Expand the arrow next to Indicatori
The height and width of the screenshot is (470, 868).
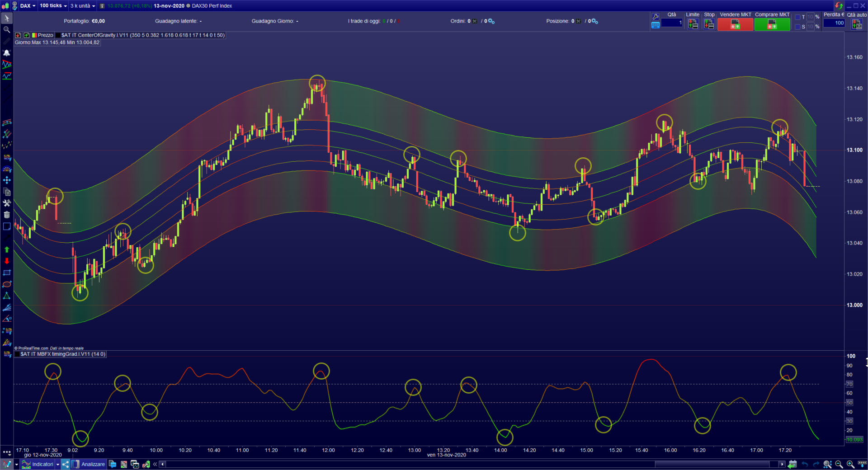tap(58, 464)
